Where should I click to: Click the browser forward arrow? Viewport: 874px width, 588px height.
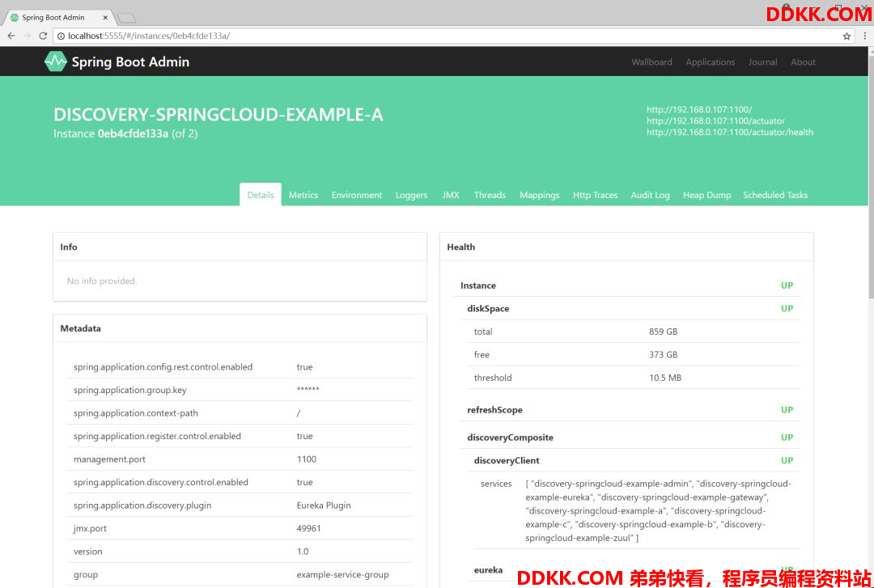[x=27, y=36]
